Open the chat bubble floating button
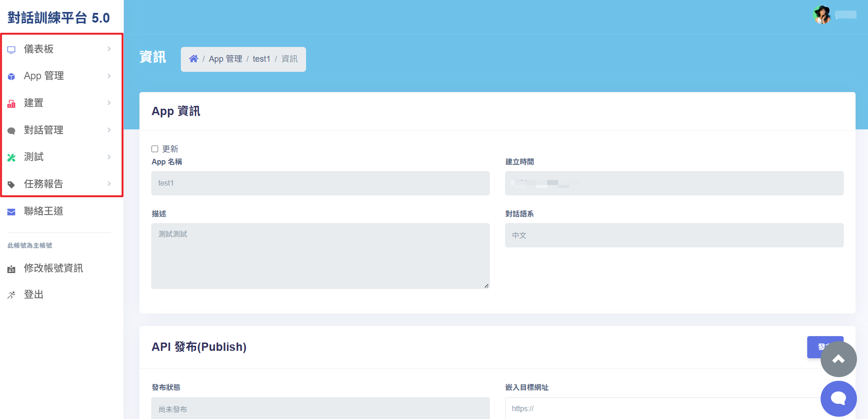868x419 pixels. (838, 398)
